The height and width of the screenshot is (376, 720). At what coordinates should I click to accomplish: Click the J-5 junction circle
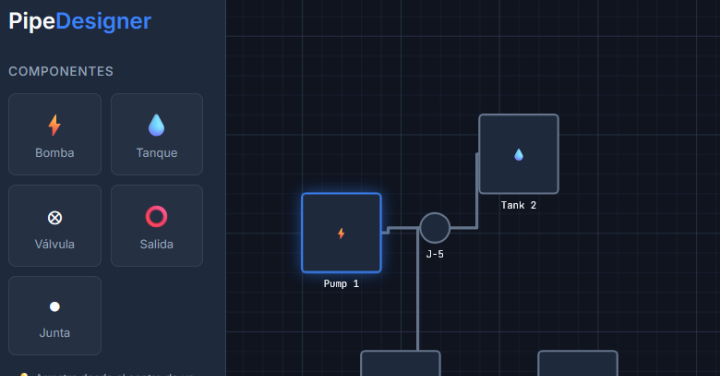pos(434,228)
